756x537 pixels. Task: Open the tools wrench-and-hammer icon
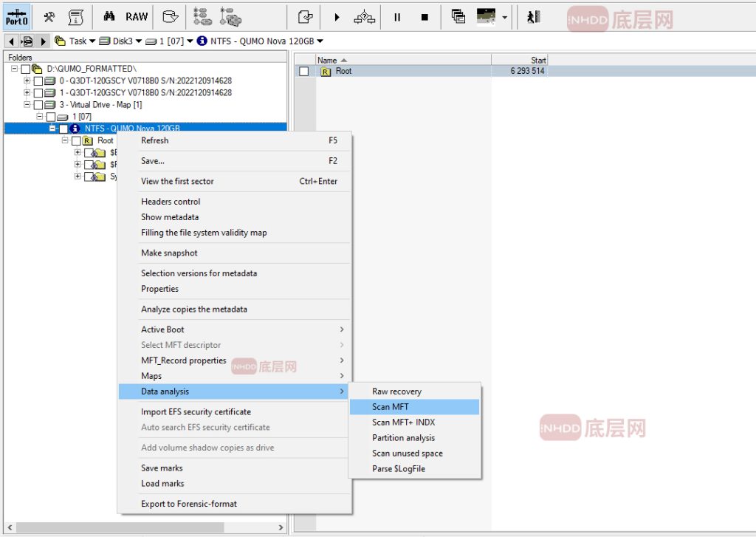(49, 16)
